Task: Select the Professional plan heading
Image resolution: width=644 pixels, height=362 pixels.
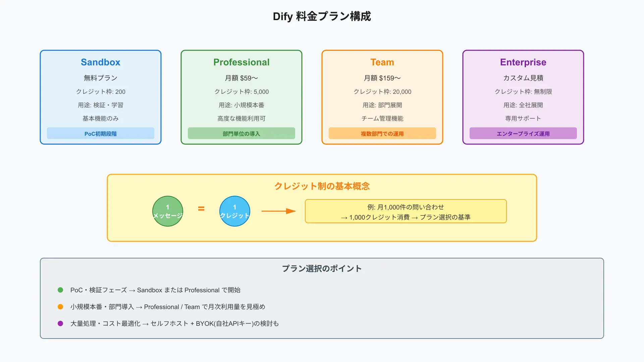Action: [241, 62]
